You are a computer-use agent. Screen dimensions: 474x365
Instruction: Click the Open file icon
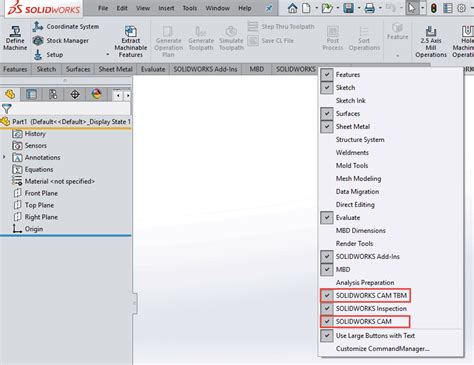coord(327,8)
